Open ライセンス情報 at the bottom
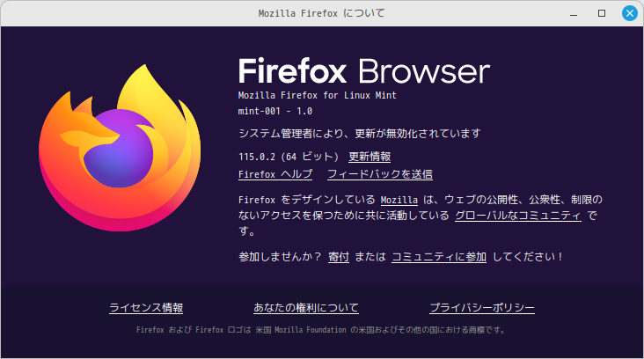 point(146,308)
